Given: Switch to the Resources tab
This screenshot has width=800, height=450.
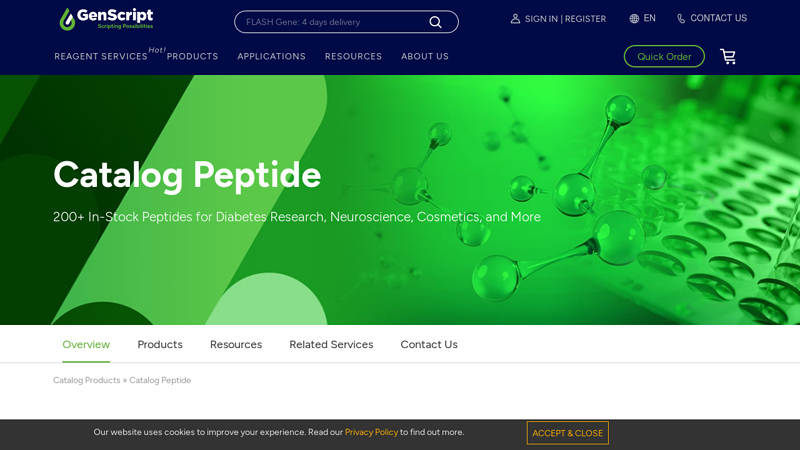Looking at the screenshot, I should coord(236,344).
